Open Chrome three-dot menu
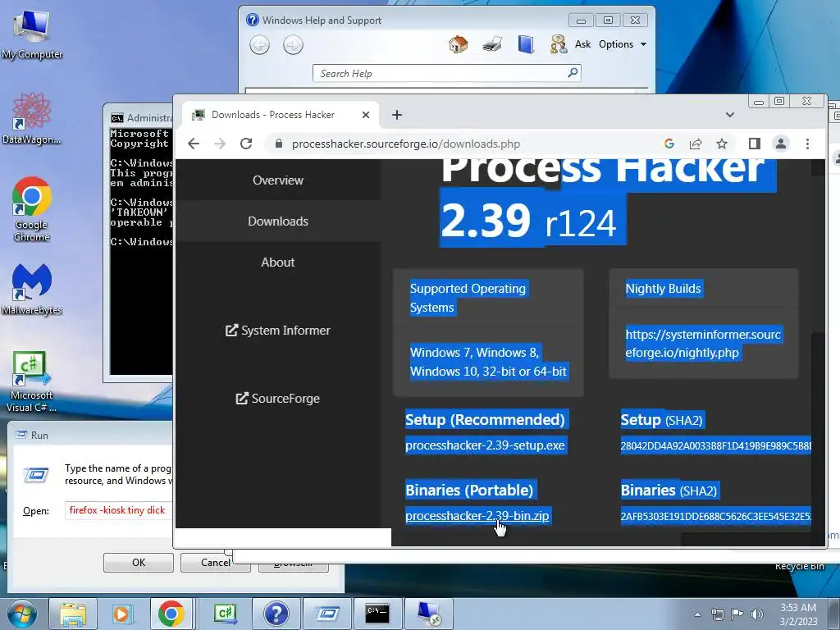 click(x=807, y=144)
